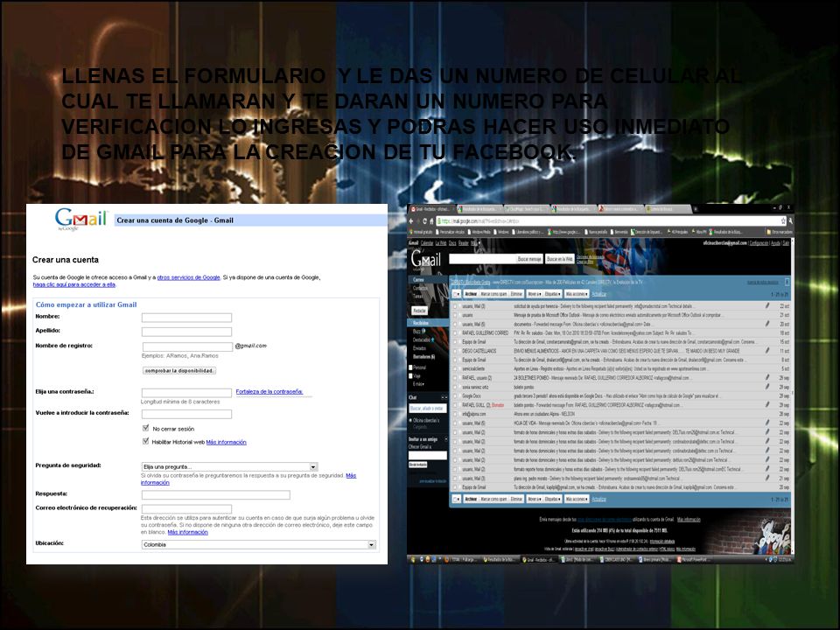Open the select-all dropdown above the inbox list
840x630 pixels.
[457, 294]
